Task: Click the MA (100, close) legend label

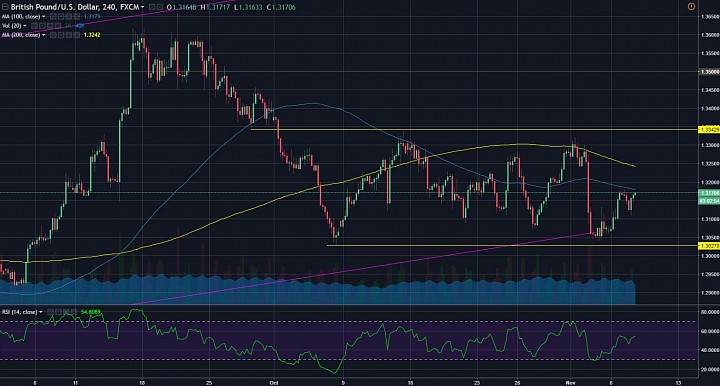Action: [21, 17]
